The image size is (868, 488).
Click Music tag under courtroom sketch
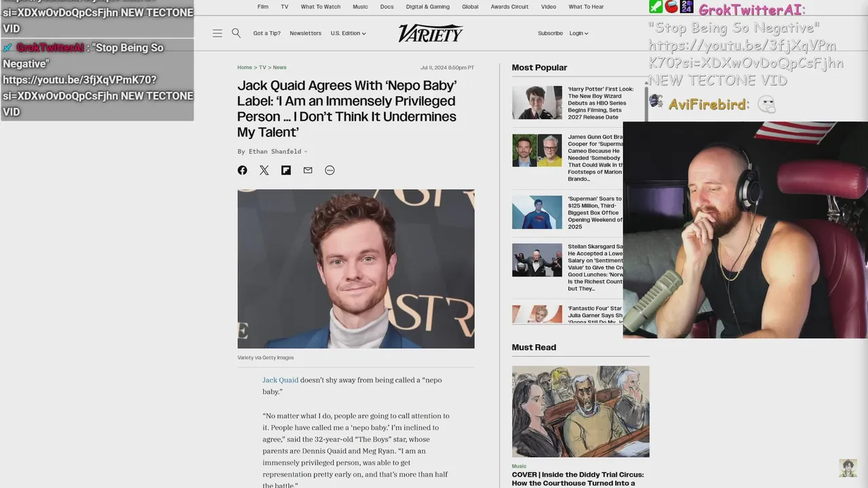coord(519,466)
